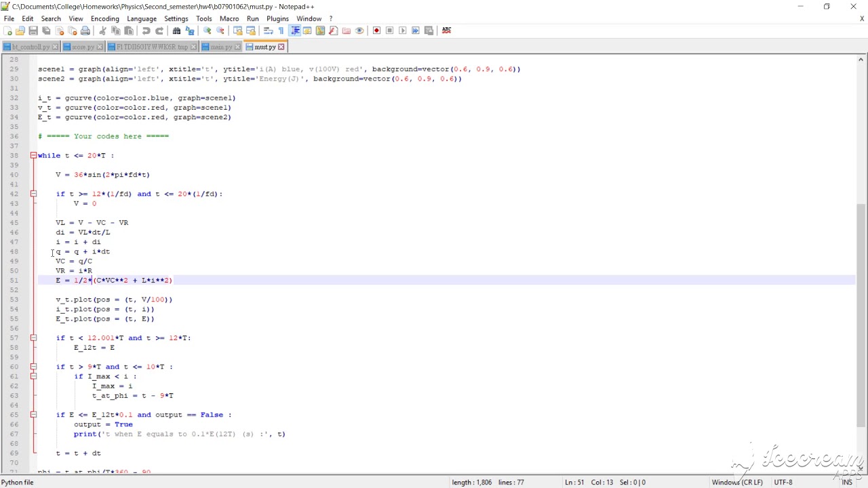This screenshot has width=868, height=488.
Task: Open Find with the binoculars icon
Action: tap(177, 30)
